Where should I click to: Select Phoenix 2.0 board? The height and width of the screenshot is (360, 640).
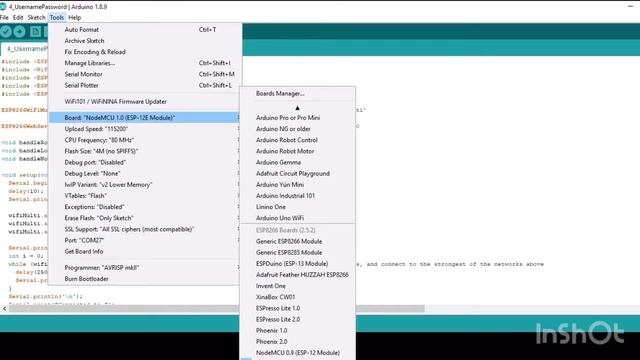298,342
